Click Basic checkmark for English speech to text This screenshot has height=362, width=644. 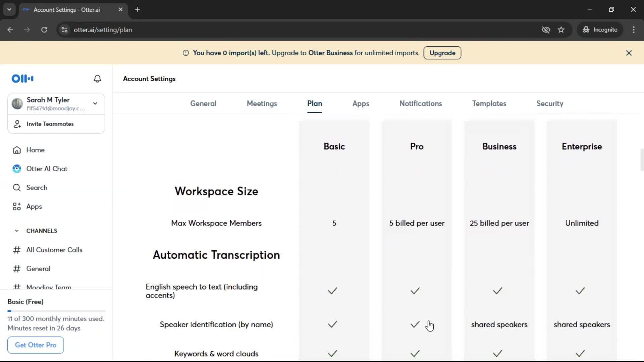coord(332,291)
